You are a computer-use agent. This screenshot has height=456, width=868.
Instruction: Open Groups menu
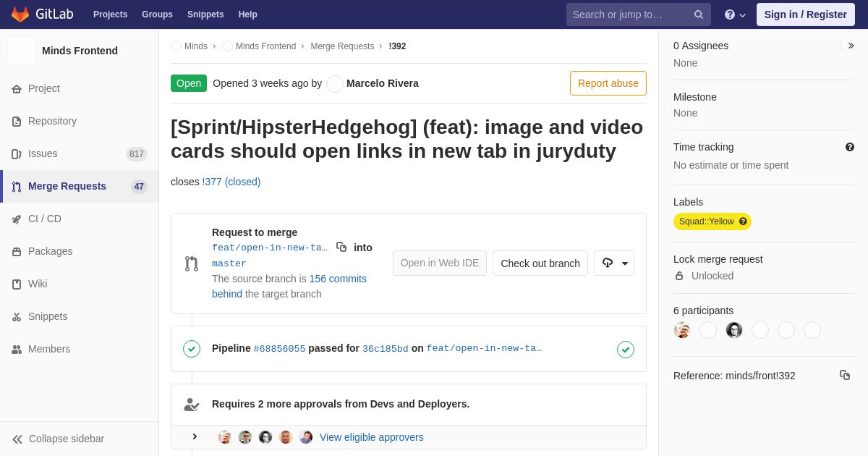[157, 14]
